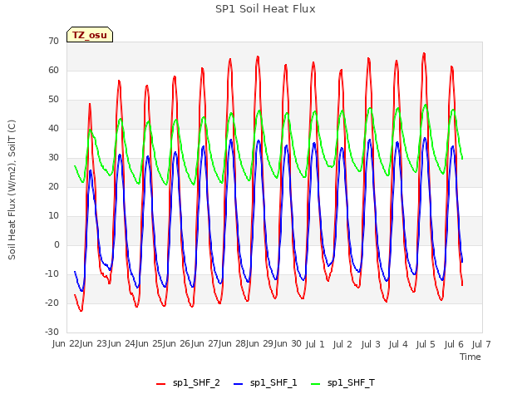The width and height of the screenshot is (532, 399).
Task: Click the sp1_SHF_2 legend entry
Action: pos(188,382)
